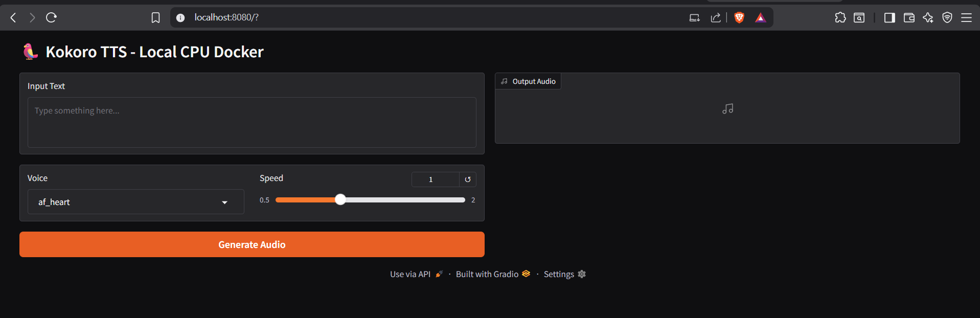Click the Speed slider handle
980x318 pixels.
pos(340,200)
